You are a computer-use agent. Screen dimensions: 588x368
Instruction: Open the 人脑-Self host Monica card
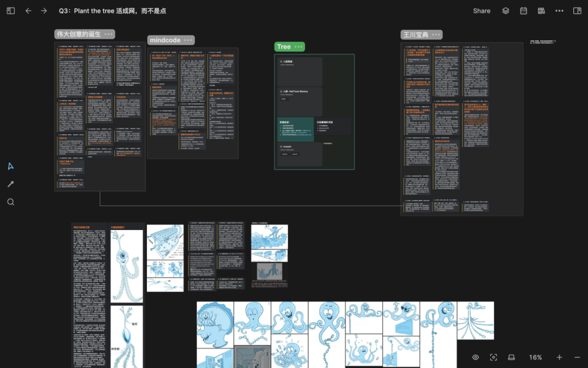click(299, 102)
